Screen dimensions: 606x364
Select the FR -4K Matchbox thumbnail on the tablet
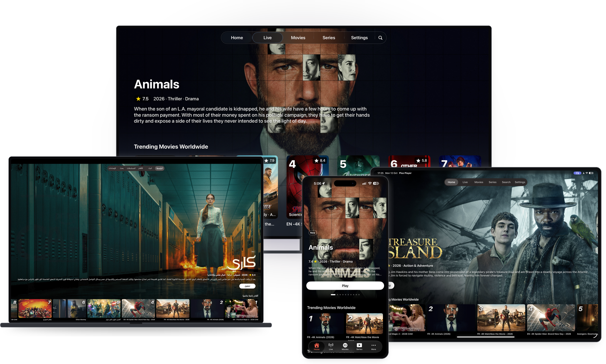coord(501,318)
